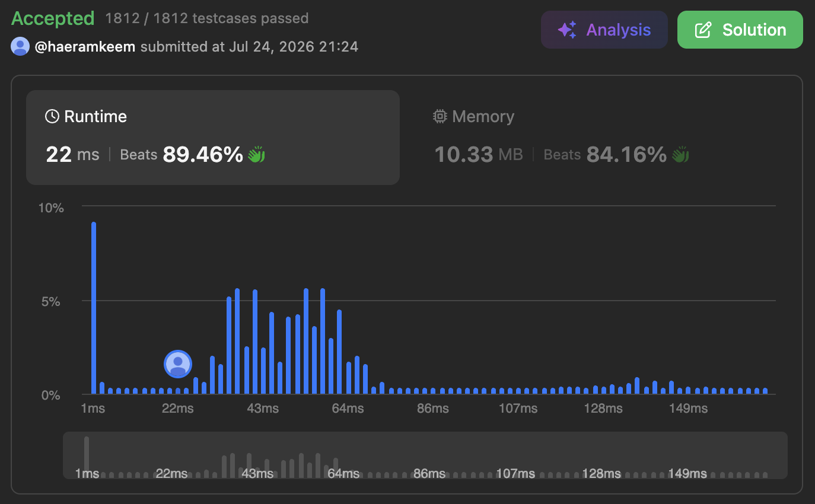
Task: Select the Runtime distribution tab
Action: coord(213,138)
